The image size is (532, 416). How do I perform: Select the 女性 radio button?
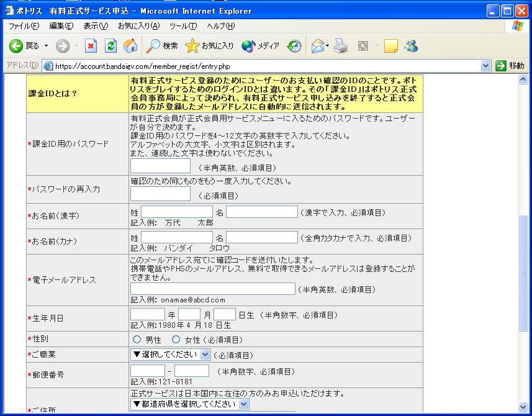[176, 340]
